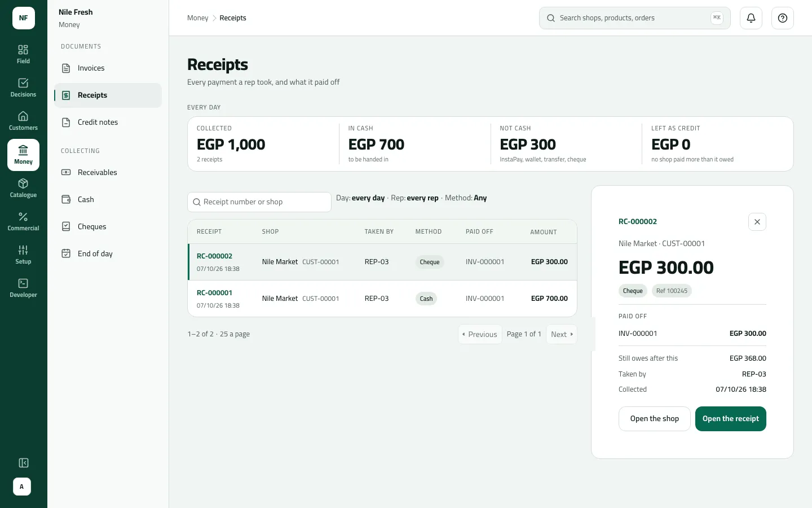Click the EGP 700.00 amount cell
This screenshot has width=812, height=508.
549,299
